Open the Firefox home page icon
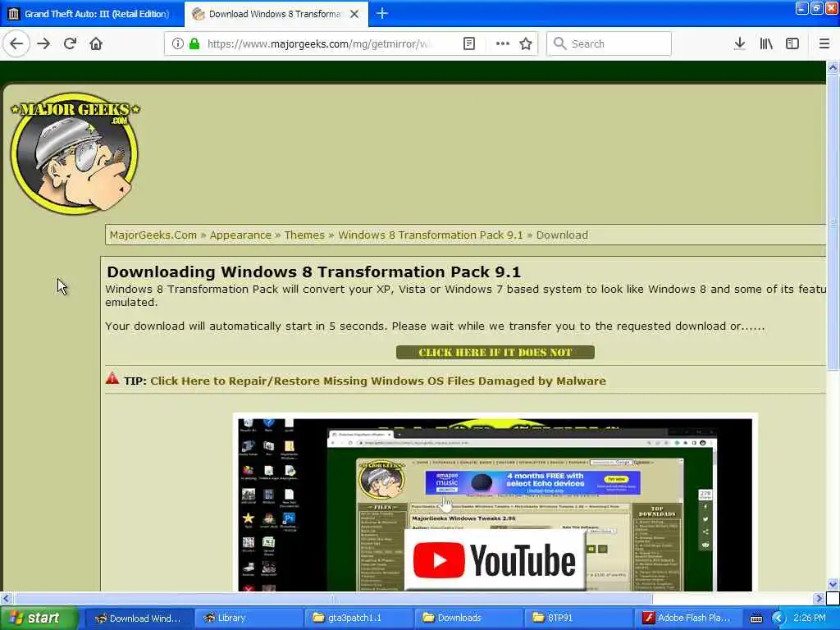Viewport: 840px width, 630px height. pos(96,43)
